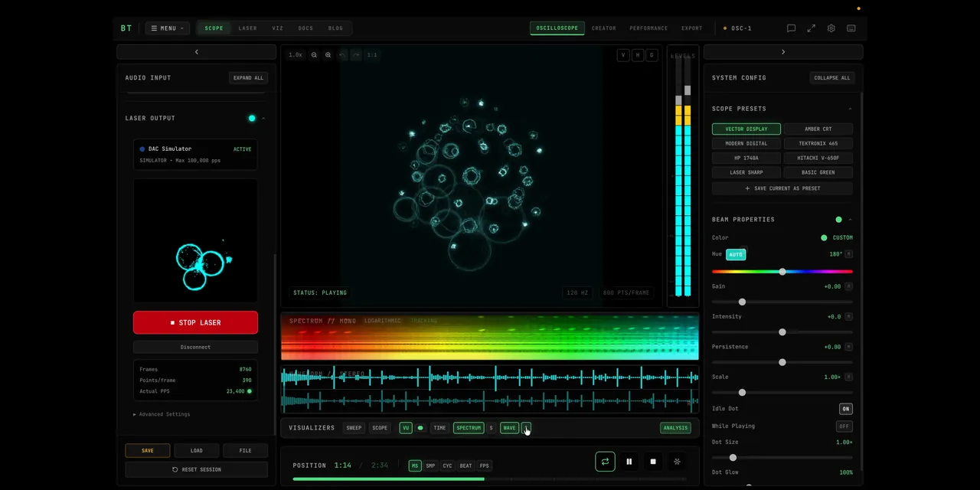
Task: Click the playback position progress bar
Action: [x=489, y=479]
